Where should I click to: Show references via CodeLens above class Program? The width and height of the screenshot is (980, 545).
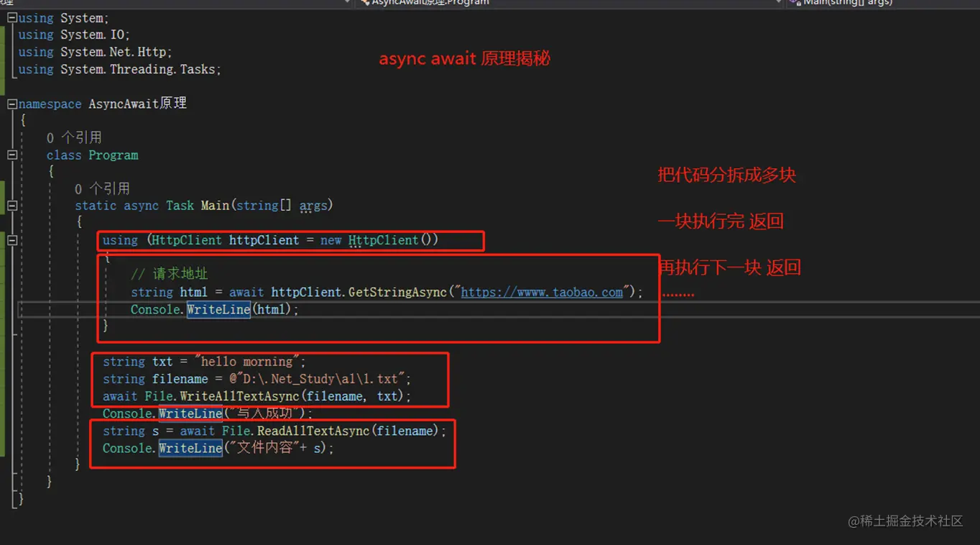[74, 137]
